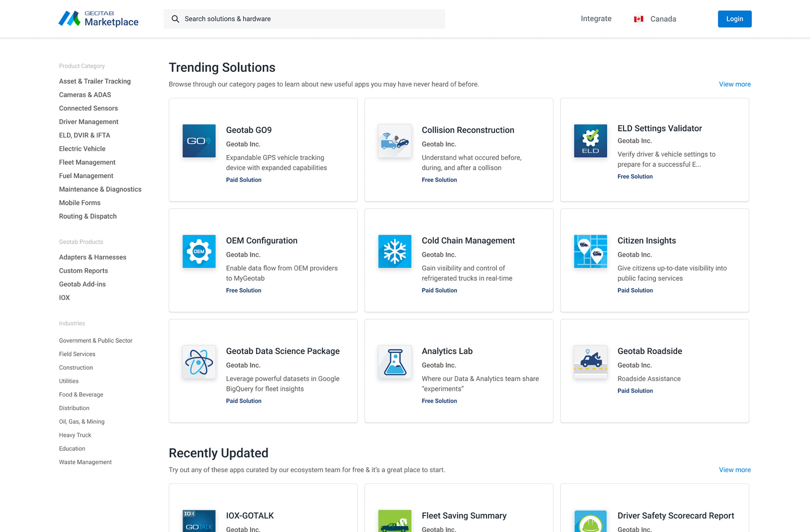Screen dimensions: 810x532
Task: Open the Cold Chain Management snowflake icon
Action: click(x=395, y=251)
